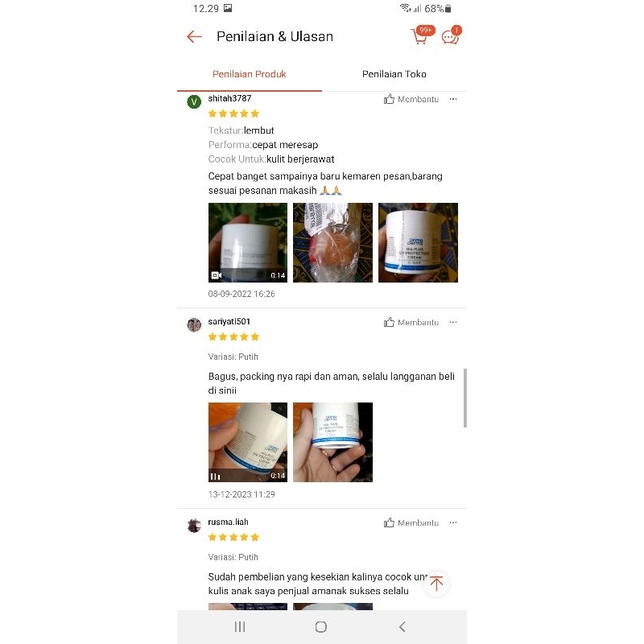Tap scroll-to-top arrow button
644x644 pixels.
pyautogui.click(x=436, y=583)
